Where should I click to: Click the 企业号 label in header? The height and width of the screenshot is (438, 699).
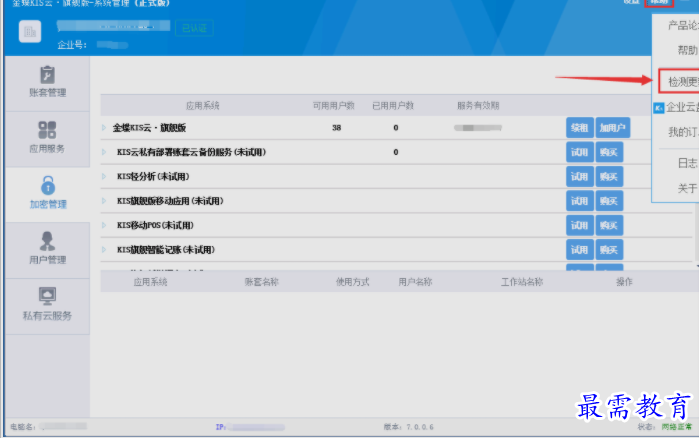click(72, 45)
